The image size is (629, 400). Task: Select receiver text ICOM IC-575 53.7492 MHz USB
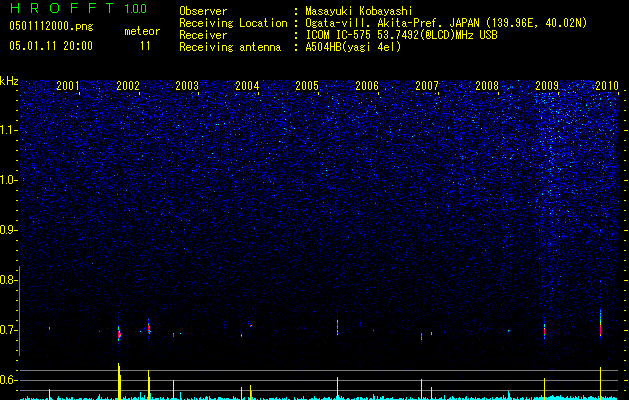(401, 35)
